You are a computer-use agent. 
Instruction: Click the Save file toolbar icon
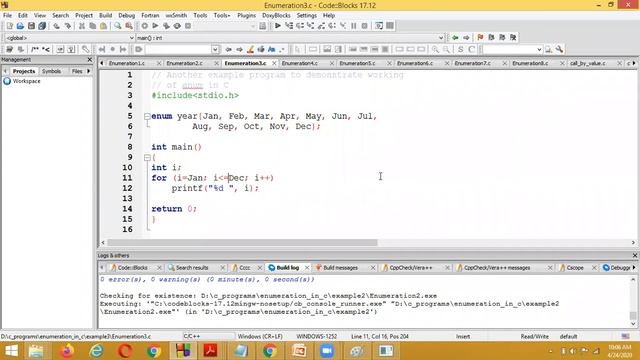point(31,26)
